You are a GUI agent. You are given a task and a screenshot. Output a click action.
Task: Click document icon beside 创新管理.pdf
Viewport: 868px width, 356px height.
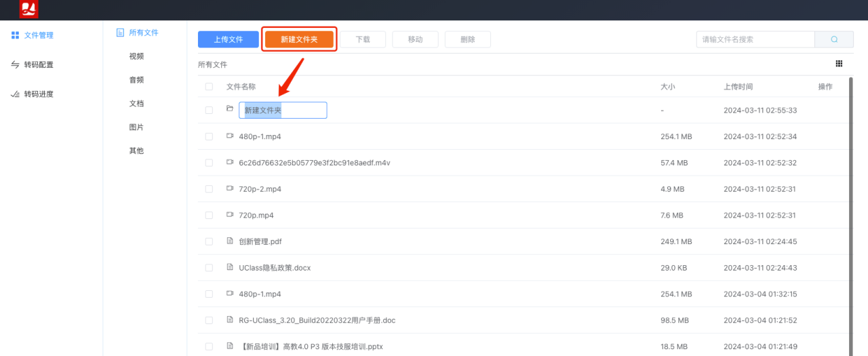pyautogui.click(x=230, y=241)
